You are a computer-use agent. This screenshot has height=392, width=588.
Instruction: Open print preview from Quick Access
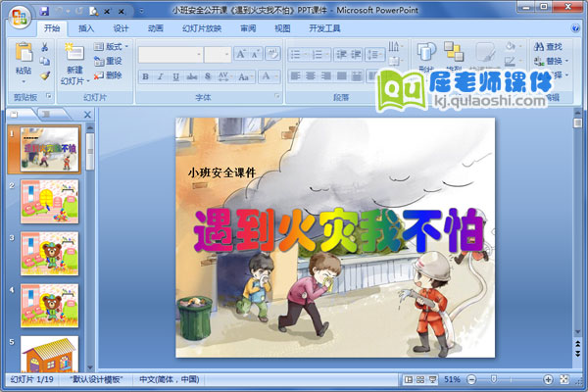[x=93, y=11]
